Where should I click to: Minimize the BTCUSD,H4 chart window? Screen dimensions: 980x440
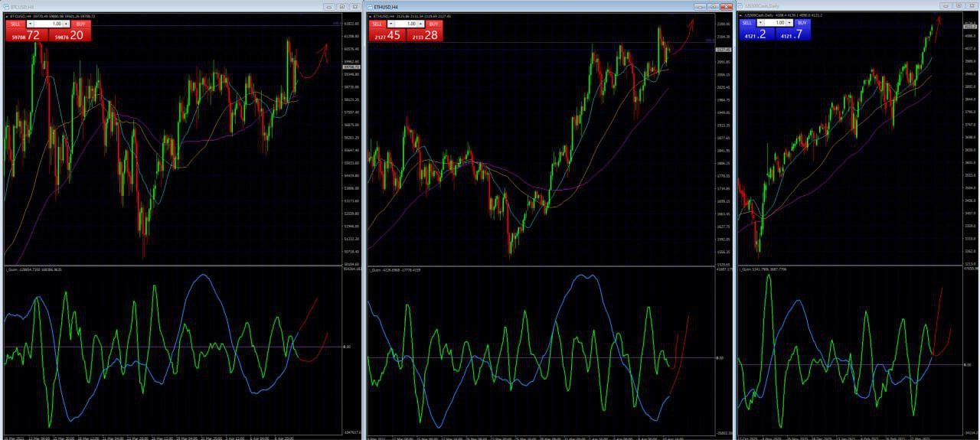pyautogui.click(x=329, y=7)
